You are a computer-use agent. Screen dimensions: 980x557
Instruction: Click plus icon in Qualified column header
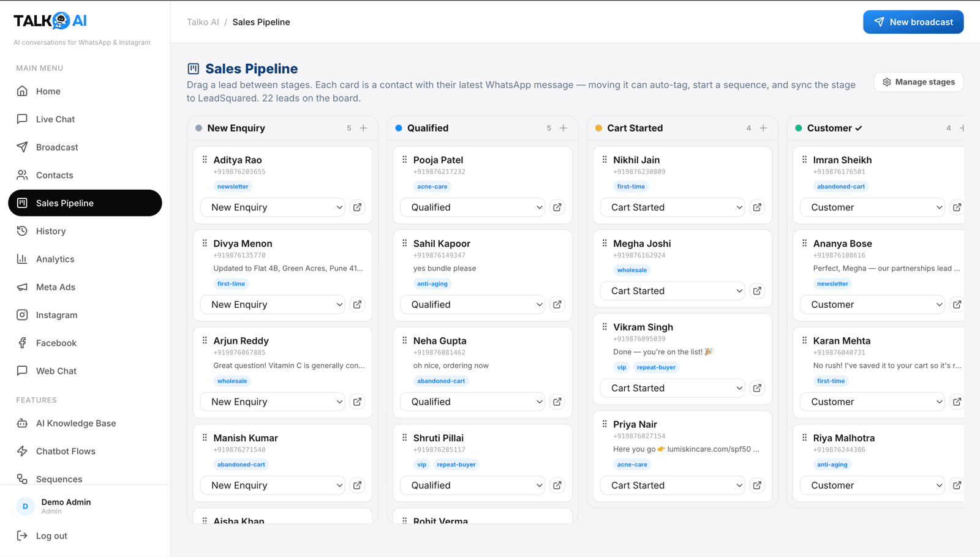tap(563, 128)
